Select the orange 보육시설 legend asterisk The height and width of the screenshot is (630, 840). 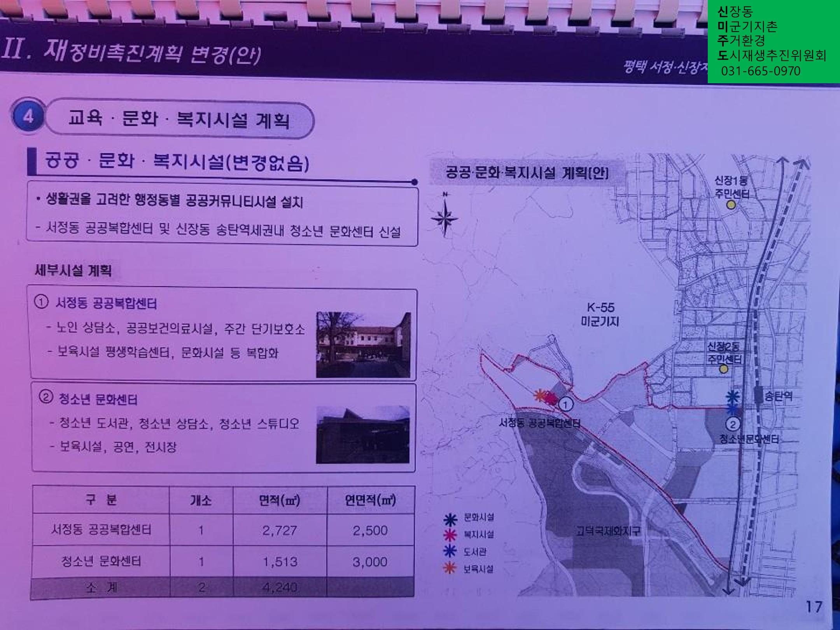click(x=450, y=569)
